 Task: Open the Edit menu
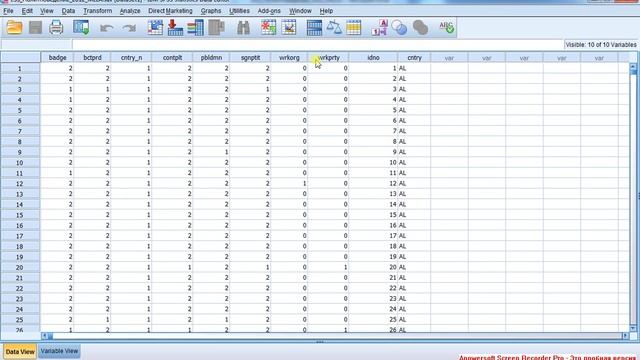point(27,11)
